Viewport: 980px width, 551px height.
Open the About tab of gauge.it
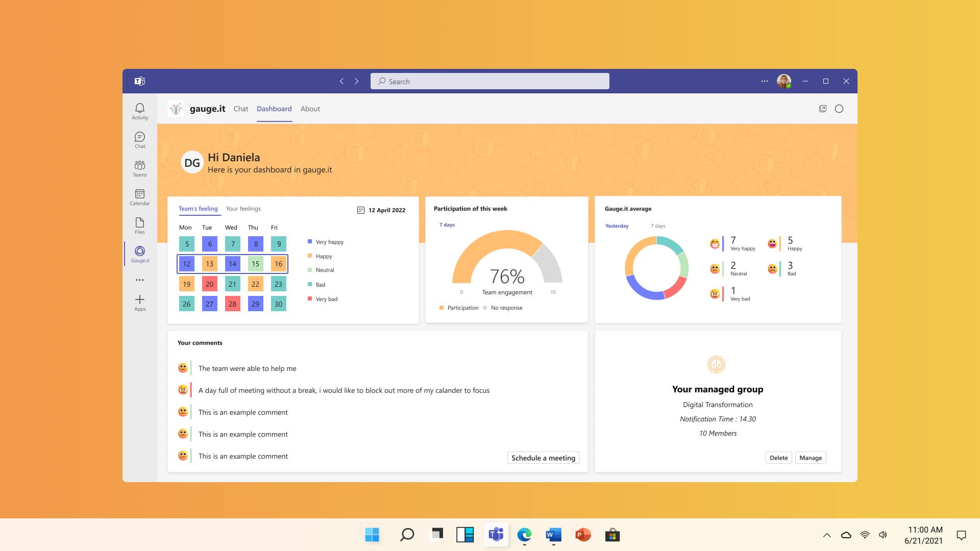click(310, 109)
